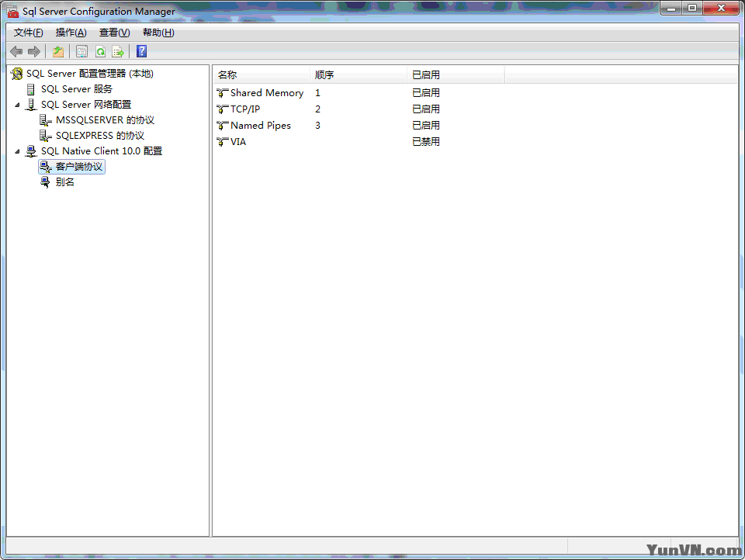Select the Shared Memory row name
Screen dimensions: 745x560
266,93
